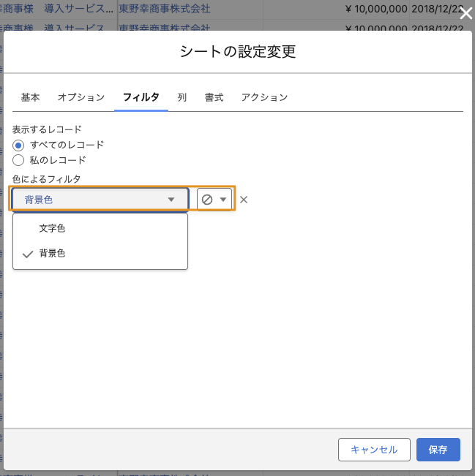Screen dimensions: 475x476
Task: Click the フィルタ tab
Action: (141, 97)
